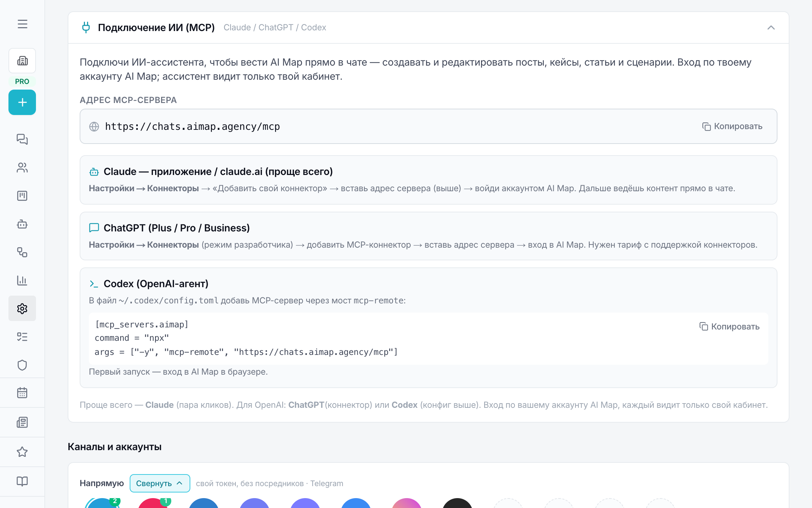Open the shield security icon in sidebar
Screen dimensions: 812x508
[x=22, y=365]
